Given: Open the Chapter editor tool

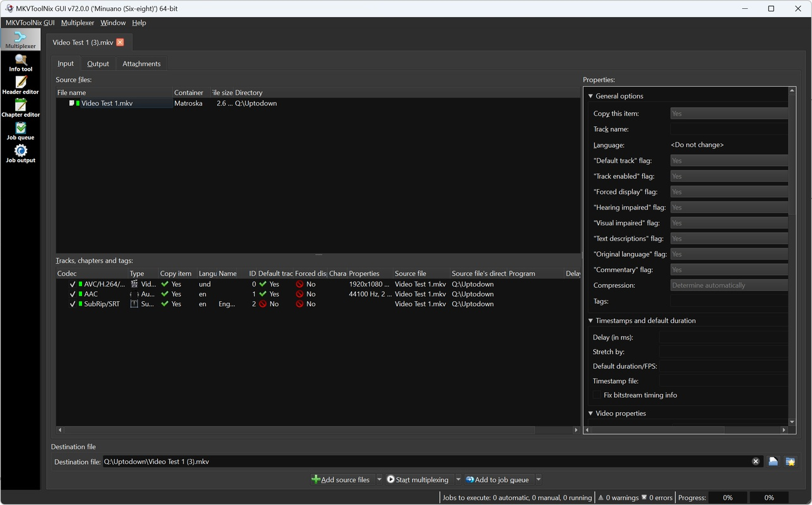Looking at the screenshot, I should [20, 109].
